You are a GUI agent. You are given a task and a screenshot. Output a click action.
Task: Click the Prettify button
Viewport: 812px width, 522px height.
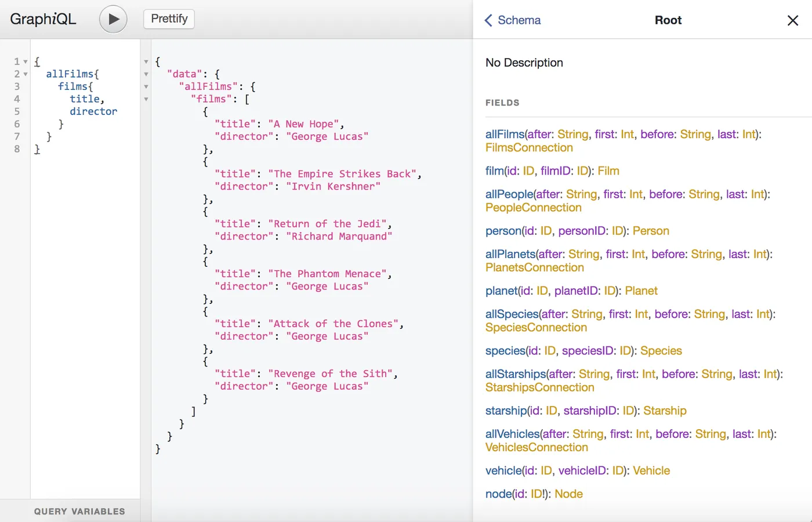(x=169, y=19)
